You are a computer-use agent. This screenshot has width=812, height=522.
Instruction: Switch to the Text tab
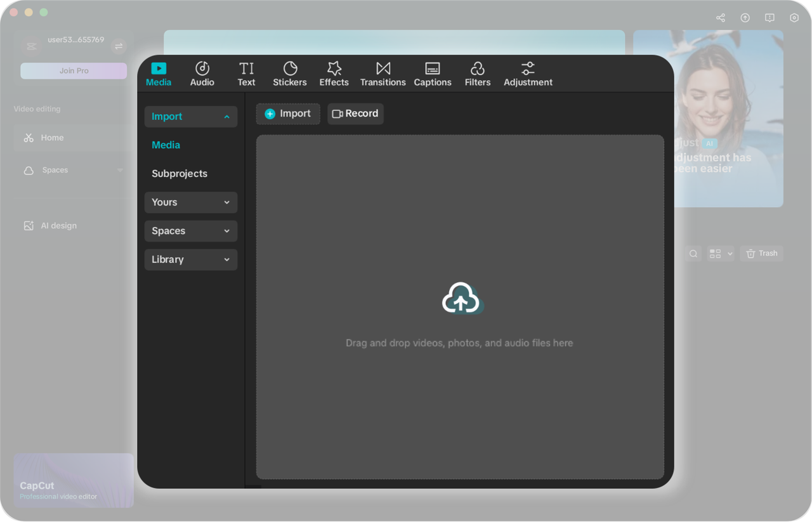point(246,73)
